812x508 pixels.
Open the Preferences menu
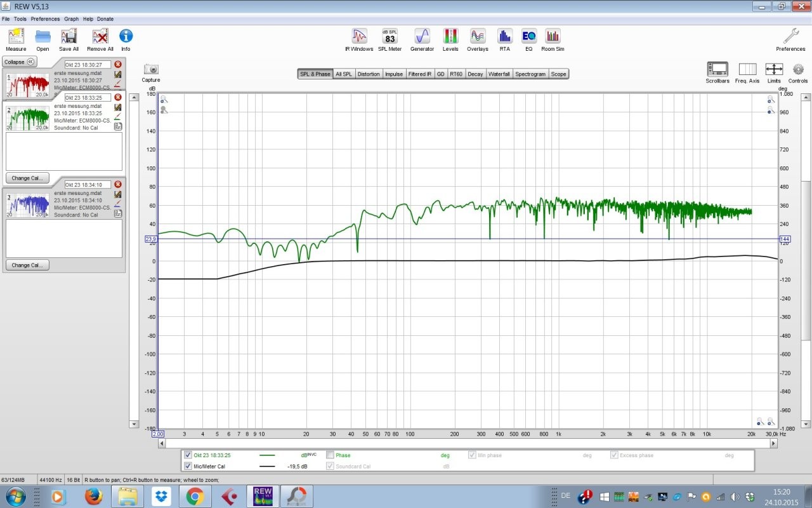[x=45, y=19]
